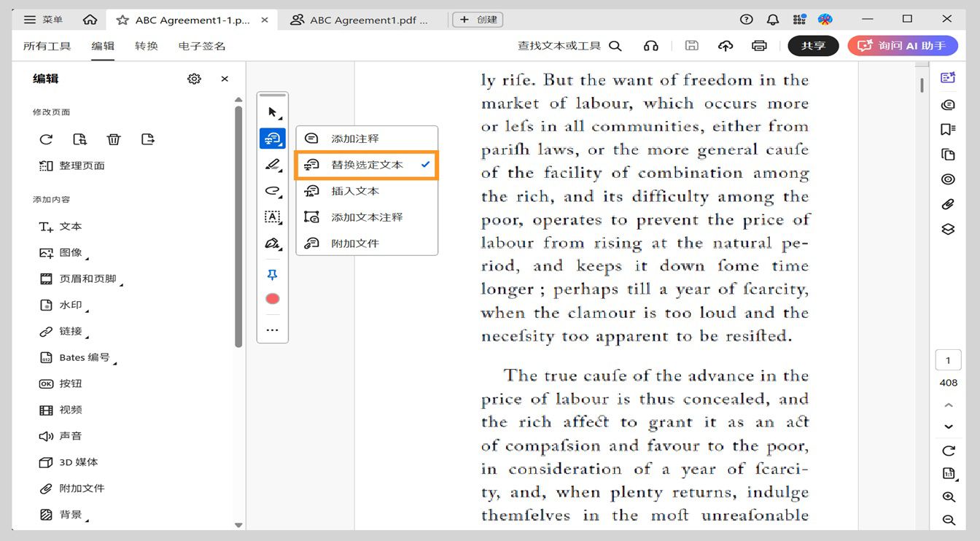The image size is (980, 541).
Task: Close the 编辑 panel
Action: click(225, 79)
